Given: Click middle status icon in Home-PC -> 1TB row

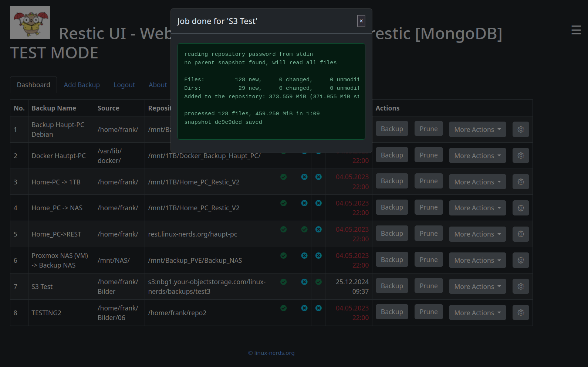Looking at the screenshot, I should (304, 177).
